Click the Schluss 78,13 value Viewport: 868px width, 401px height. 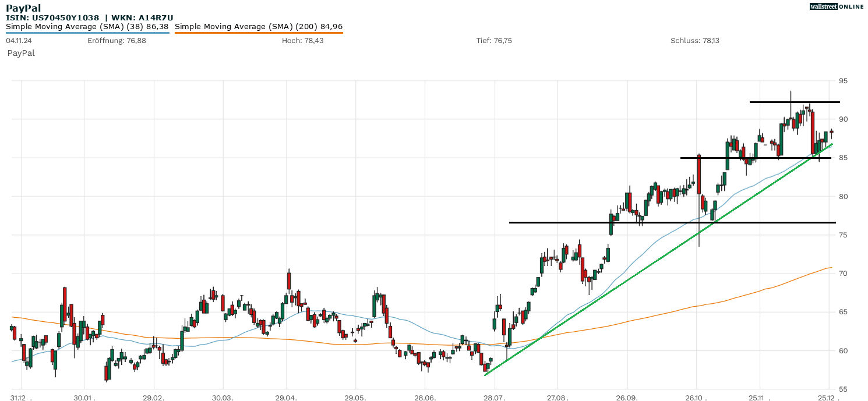point(695,41)
